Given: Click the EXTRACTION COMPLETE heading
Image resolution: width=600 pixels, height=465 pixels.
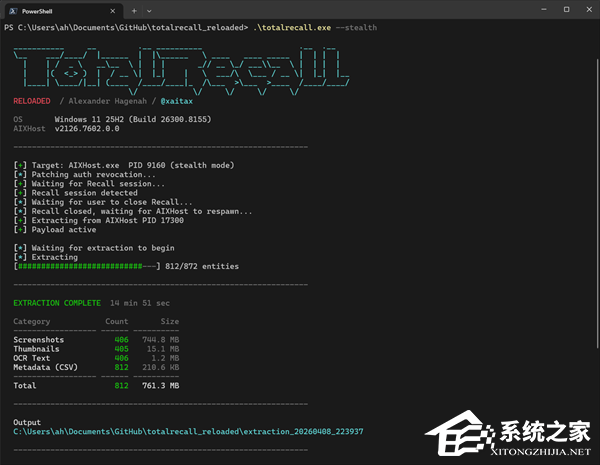Looking at the screenshot, I should coord(57,303).
